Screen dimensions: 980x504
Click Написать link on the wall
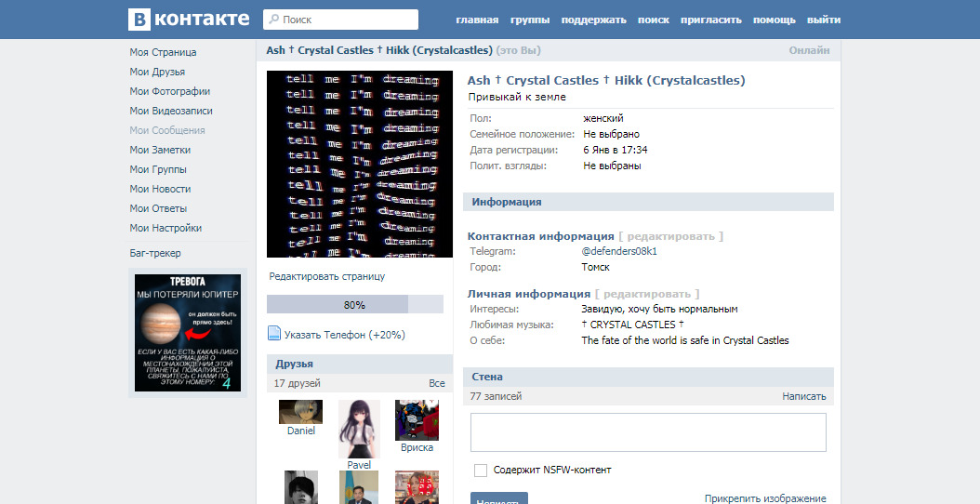tap(803, 396)
